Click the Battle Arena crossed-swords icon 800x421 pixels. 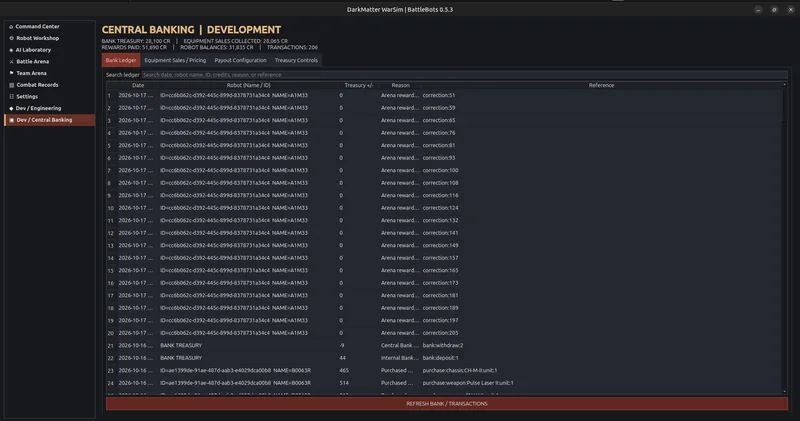(x=11, y=62)
